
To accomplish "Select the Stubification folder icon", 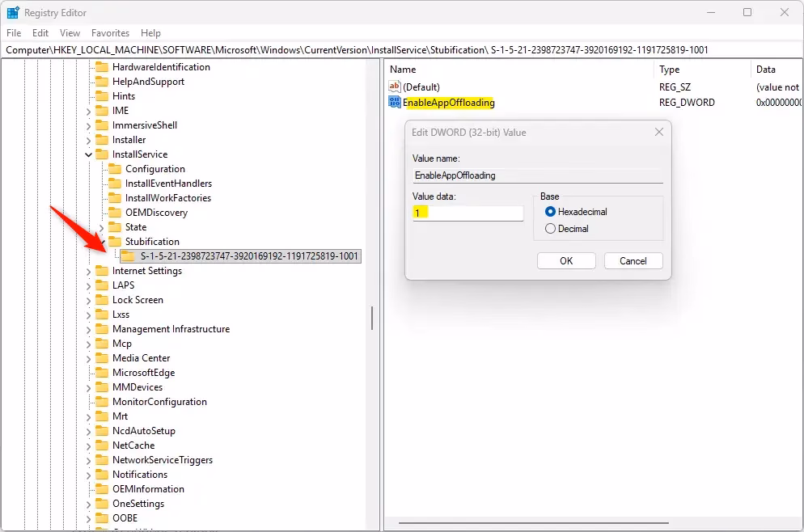I will pyautogui.click(x=115, y=242).
